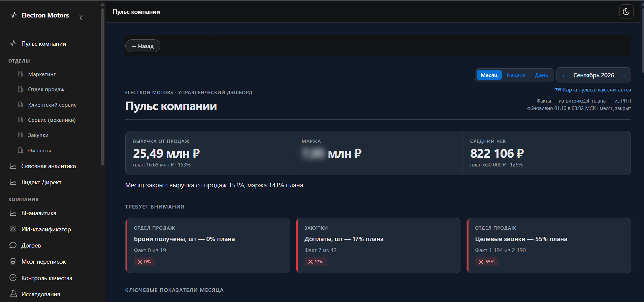Click the building icon beside Клиентский сервис
The image size is (644, 302).
pos(21,105)
